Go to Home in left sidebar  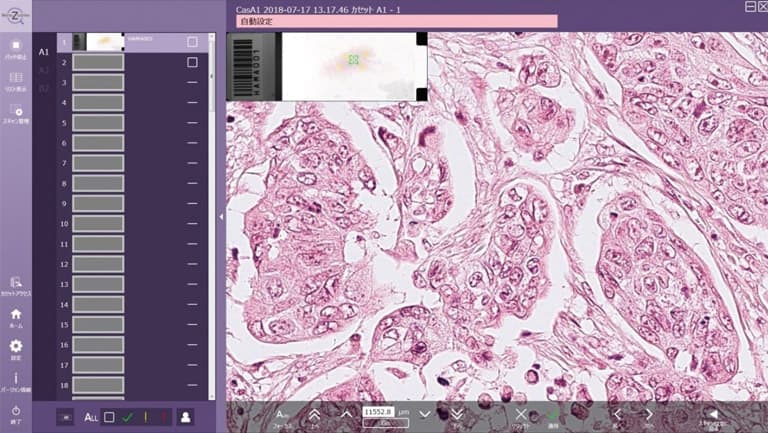[x=15, y=316]
